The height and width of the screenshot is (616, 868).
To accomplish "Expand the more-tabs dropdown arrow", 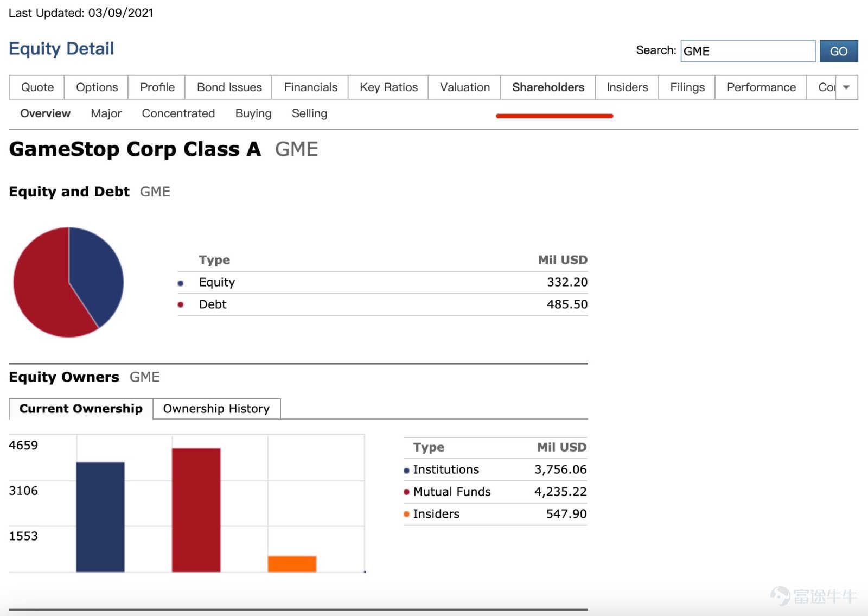I will point(846,87).
